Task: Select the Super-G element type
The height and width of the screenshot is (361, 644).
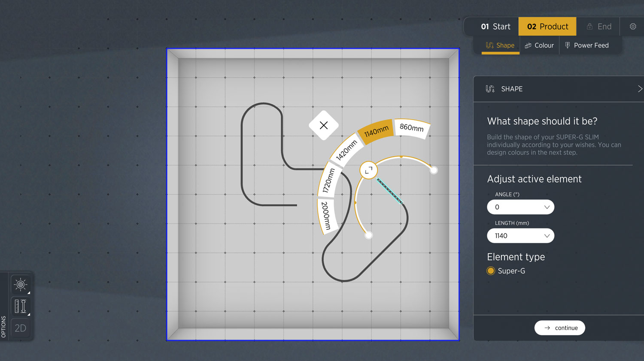Action: pos(491,271)
